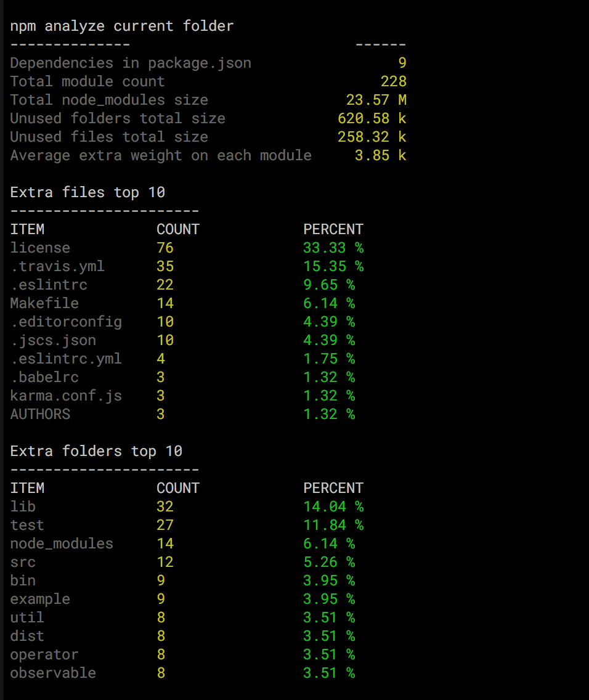The image size is (589, 700).
Task: Select count 10 in .editorconfig row
Action: (165, 322)
